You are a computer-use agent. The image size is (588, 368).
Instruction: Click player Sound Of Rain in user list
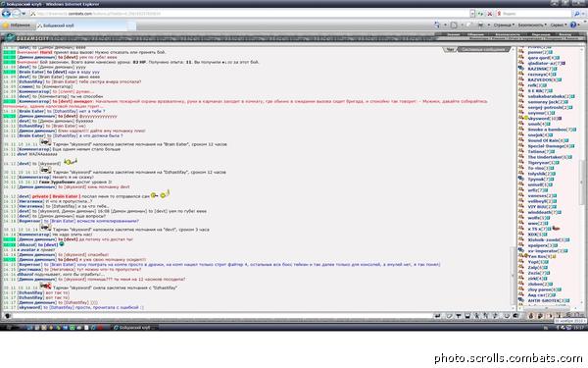click(x=543, y=140)
